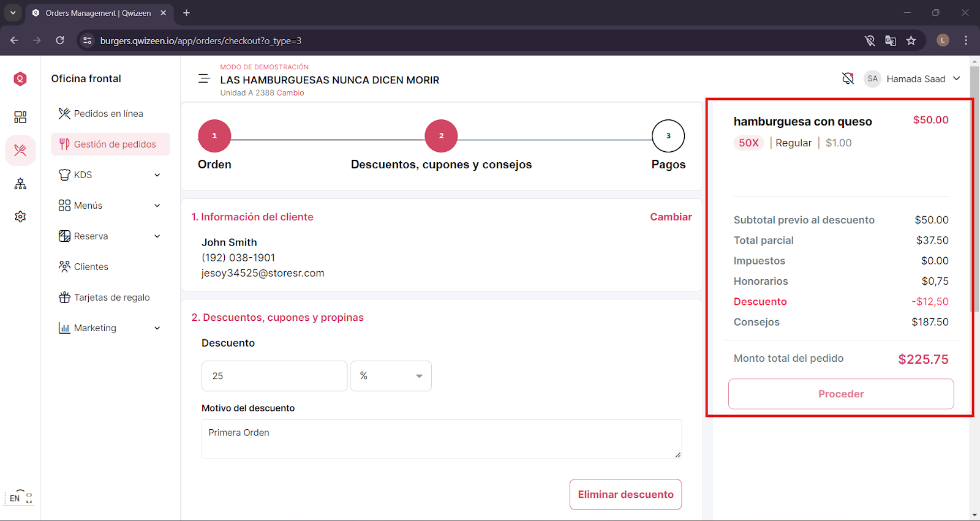980x521 pixels.
Task: Click the site info icon in address bar
Action: [x=88, y=40]
